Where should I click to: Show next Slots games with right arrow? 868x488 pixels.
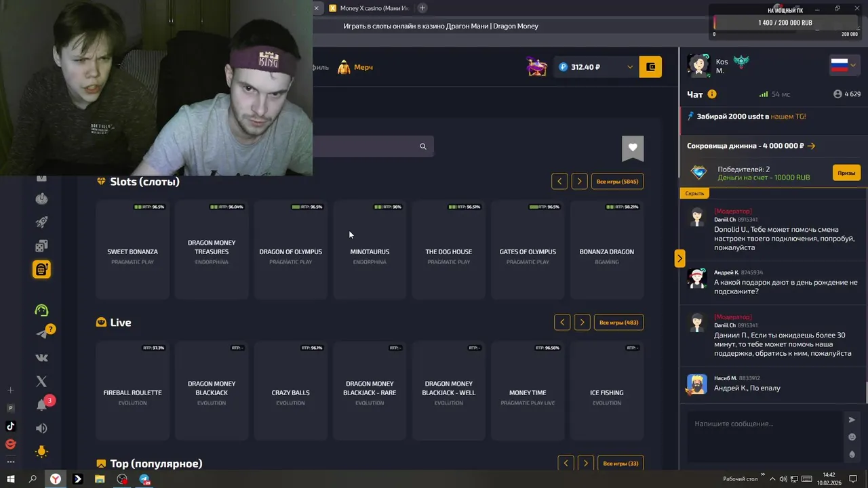tap(579, 181)
